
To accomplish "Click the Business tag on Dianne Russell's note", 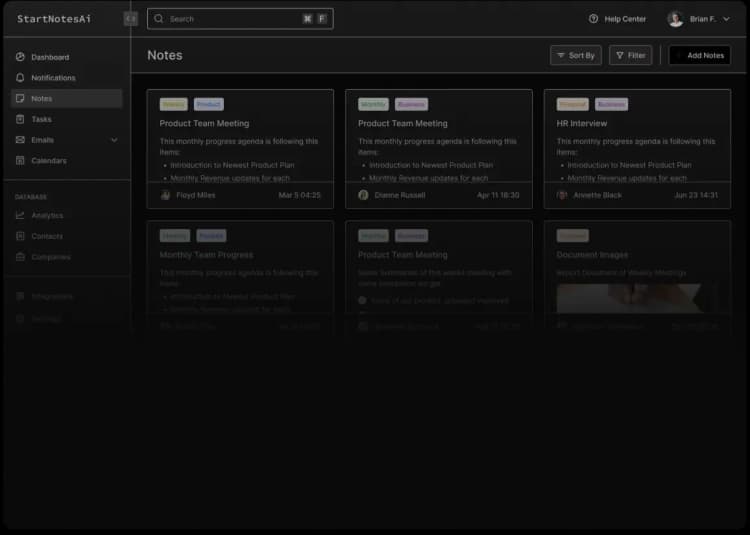I will tap(411, 104).
